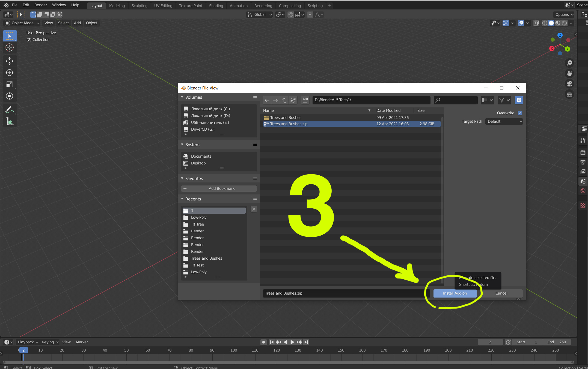Toggle camera view in viewport

(x=569, y=84)
